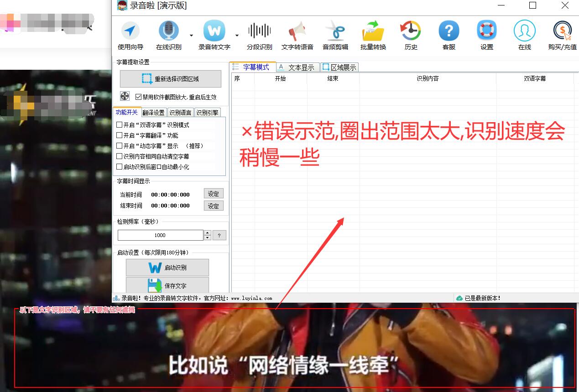Switch to 翻译设置 tab
The height and width of the screenshot is (392, 579).
(x=154, y=113)
